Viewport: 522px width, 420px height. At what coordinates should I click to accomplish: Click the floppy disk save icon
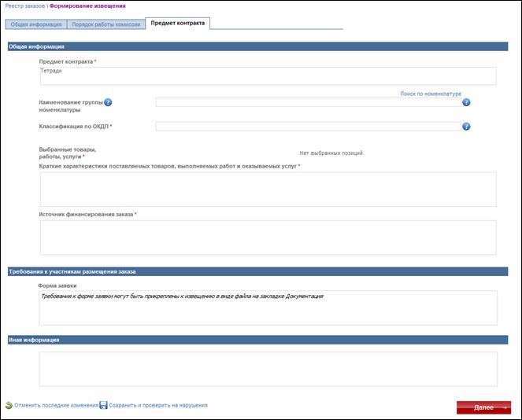pos(104,405)
